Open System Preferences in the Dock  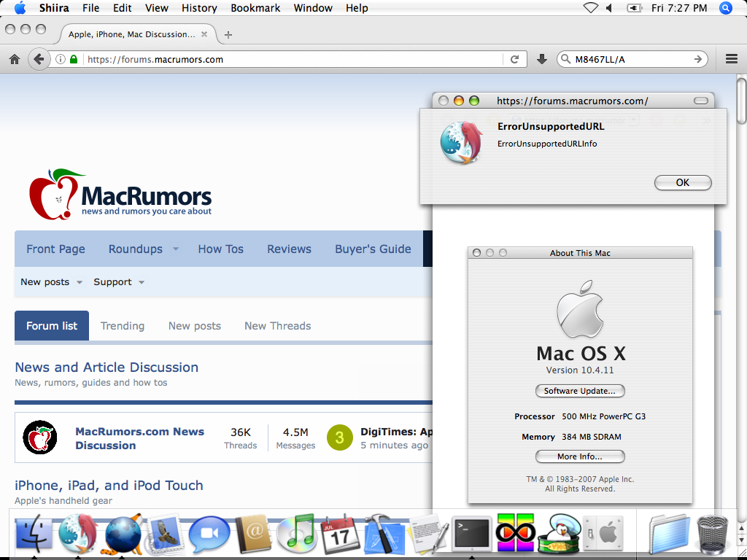click(x=603, y=533)
